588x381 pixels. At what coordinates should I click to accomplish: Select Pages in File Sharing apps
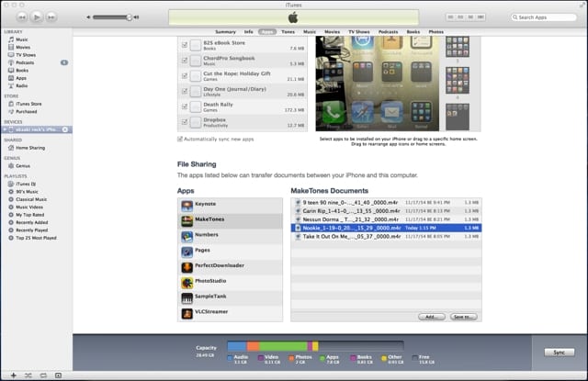pyautogui.click(x=231, y=252)
